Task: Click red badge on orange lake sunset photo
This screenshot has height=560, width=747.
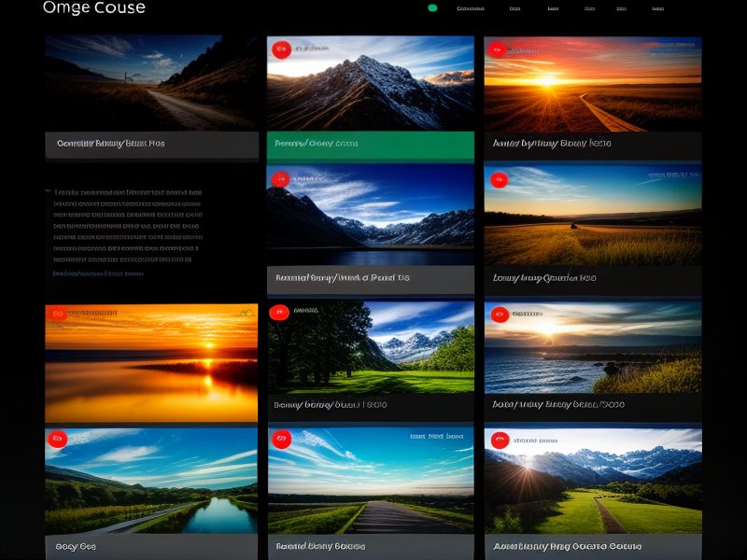Action: point(58,315)
